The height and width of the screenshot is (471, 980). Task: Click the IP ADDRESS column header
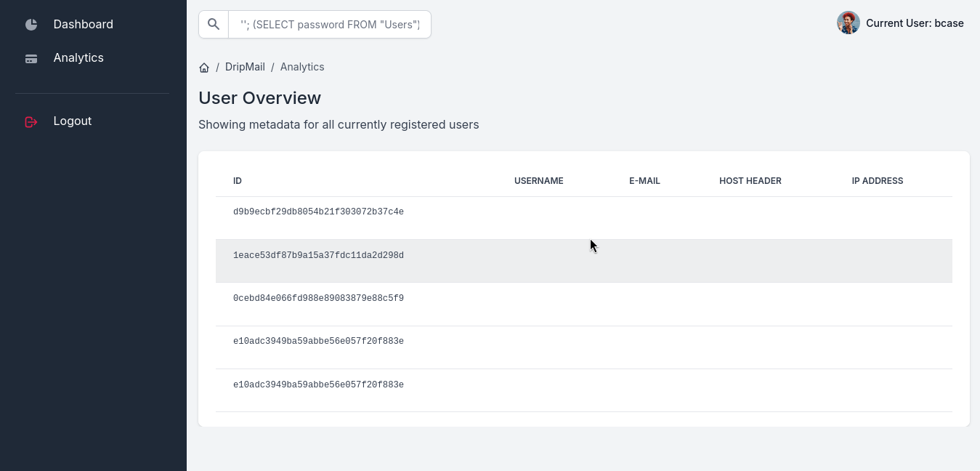click(877, 181)
